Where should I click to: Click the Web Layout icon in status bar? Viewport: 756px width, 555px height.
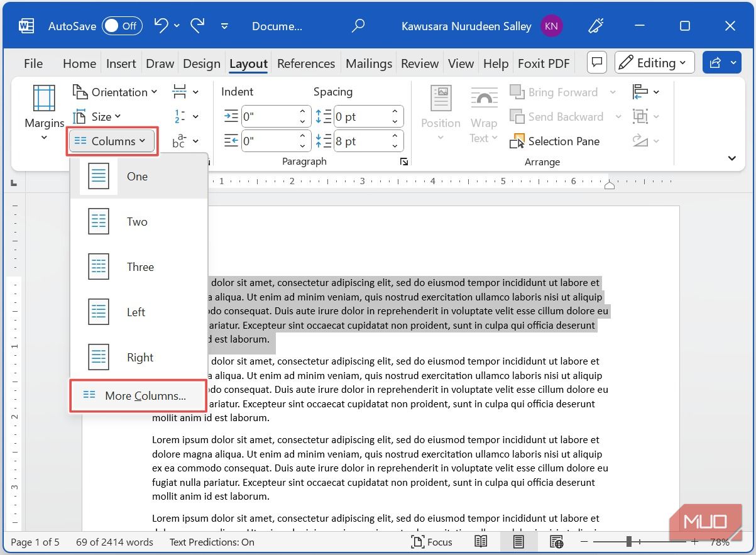coord(556,542)
